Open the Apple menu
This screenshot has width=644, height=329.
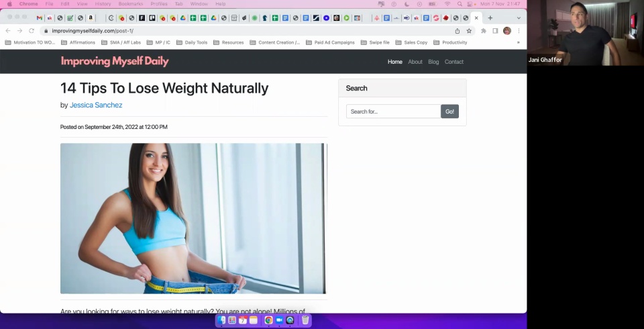[x=9, y=4]
